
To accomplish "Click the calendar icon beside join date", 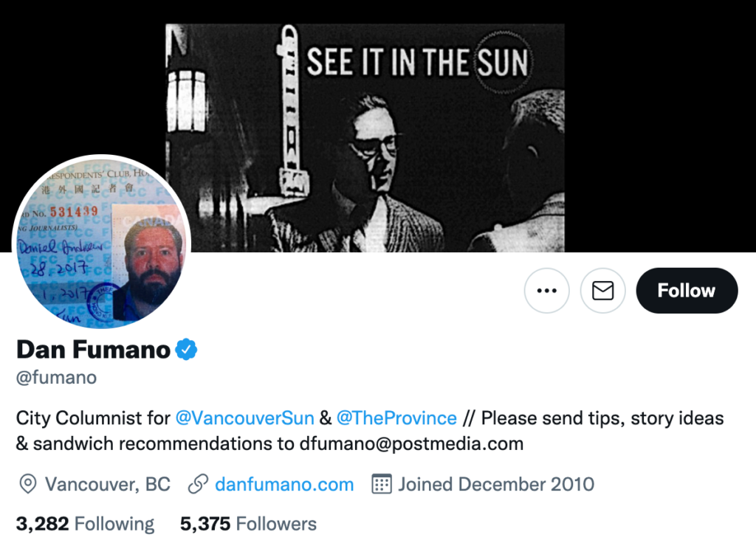I will tap(381, 485).
